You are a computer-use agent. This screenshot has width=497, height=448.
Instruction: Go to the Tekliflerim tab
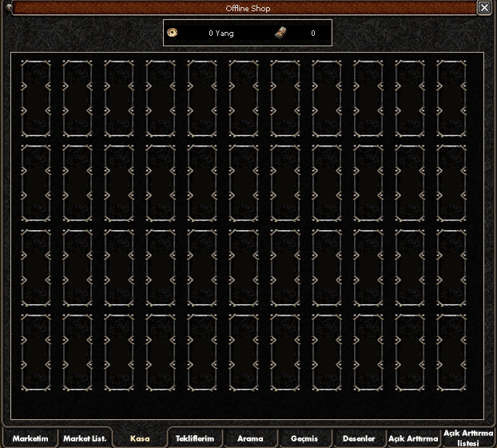[195, 438]
